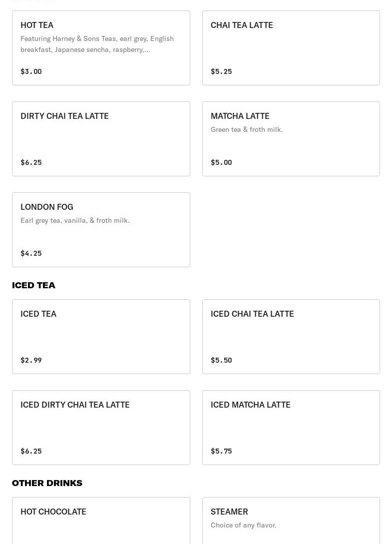The height and width of the screenshot is (544, 392).
Task: Click the Other Drinks section heading
Action: tap(47, 483)
